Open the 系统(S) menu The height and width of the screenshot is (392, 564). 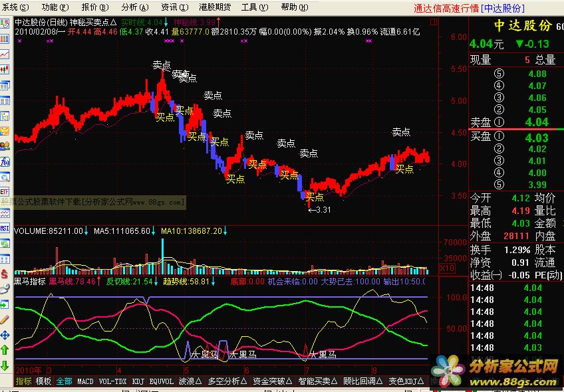(15, 7)
